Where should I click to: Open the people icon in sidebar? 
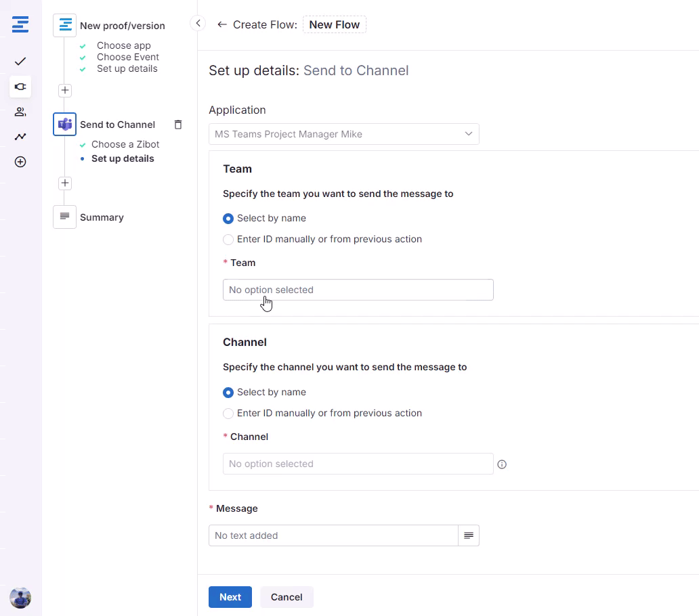click(20, 112)
